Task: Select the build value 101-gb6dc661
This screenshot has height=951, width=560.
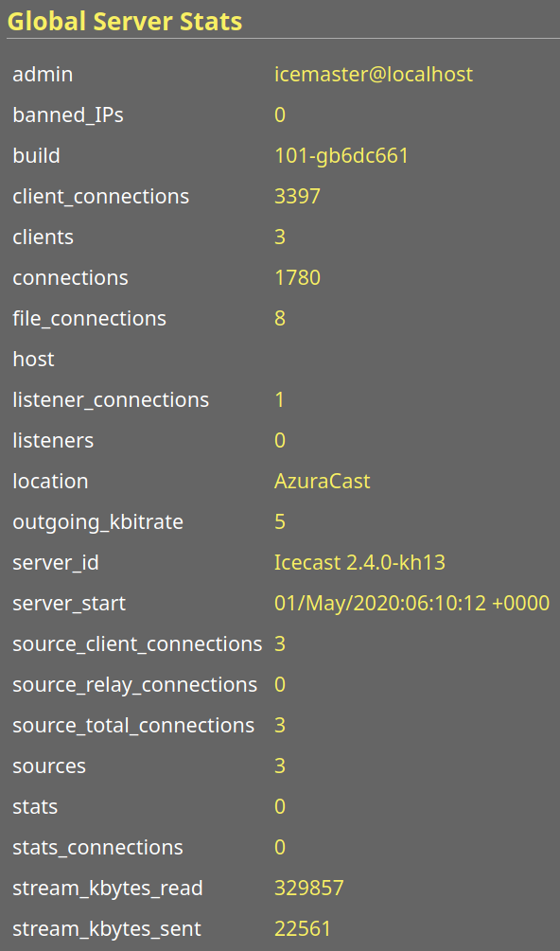Action: tap(341, 156)
